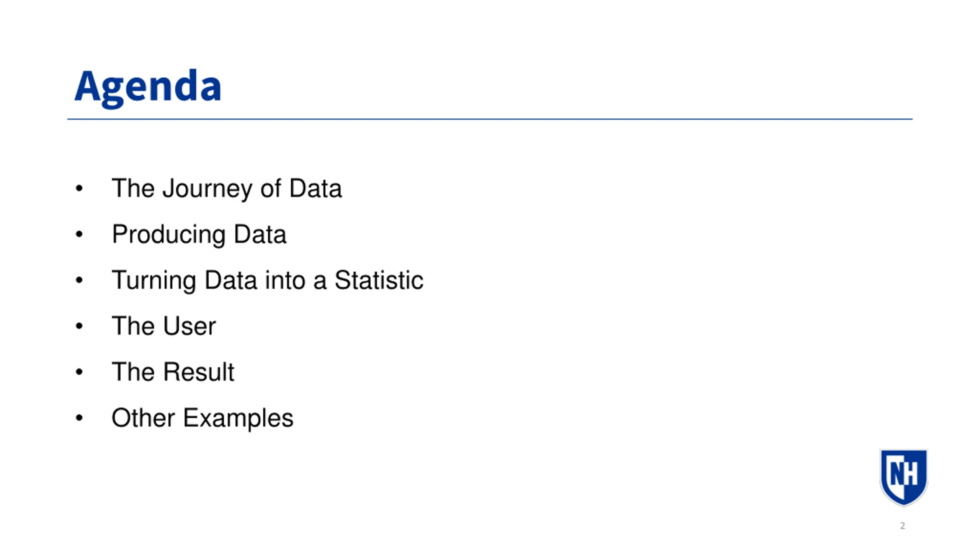Click the blue horizontal divider line

[x=490, y=119]
